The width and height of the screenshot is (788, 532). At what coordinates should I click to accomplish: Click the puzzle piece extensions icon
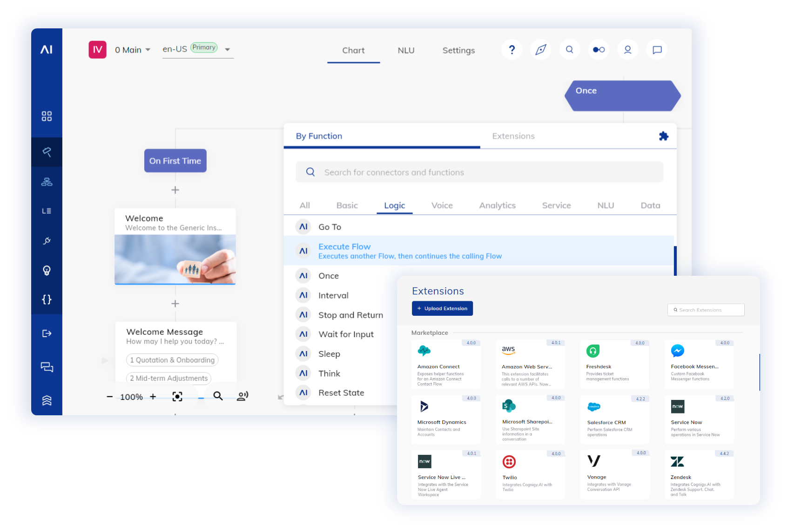pos(664,136)
